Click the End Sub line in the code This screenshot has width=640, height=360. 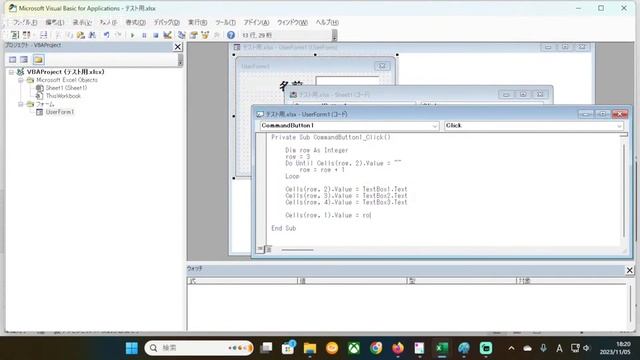[283, 228]
